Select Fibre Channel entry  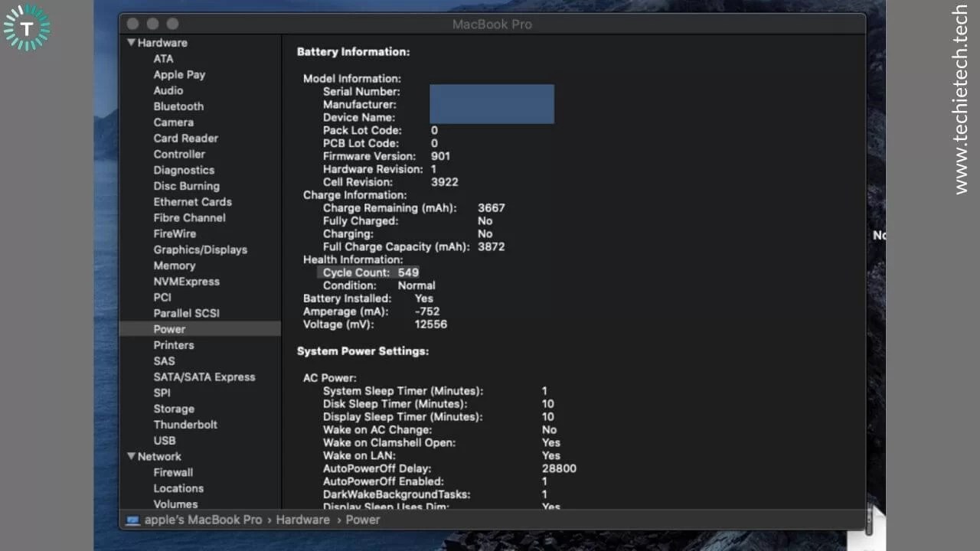[190, 218]
